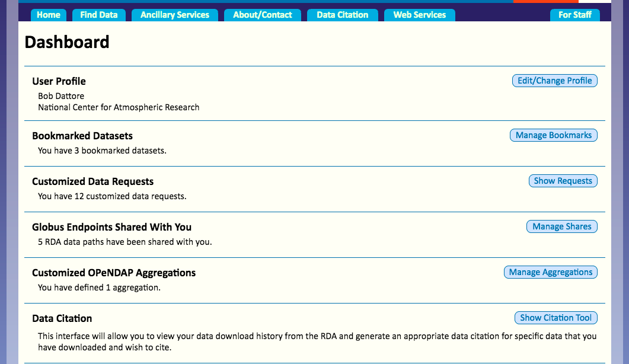Launch the Show Citation Tool button

coord(555,318)
